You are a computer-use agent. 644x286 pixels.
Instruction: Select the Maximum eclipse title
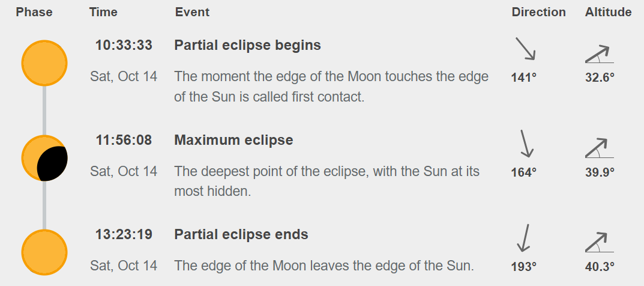click(233, 140)
